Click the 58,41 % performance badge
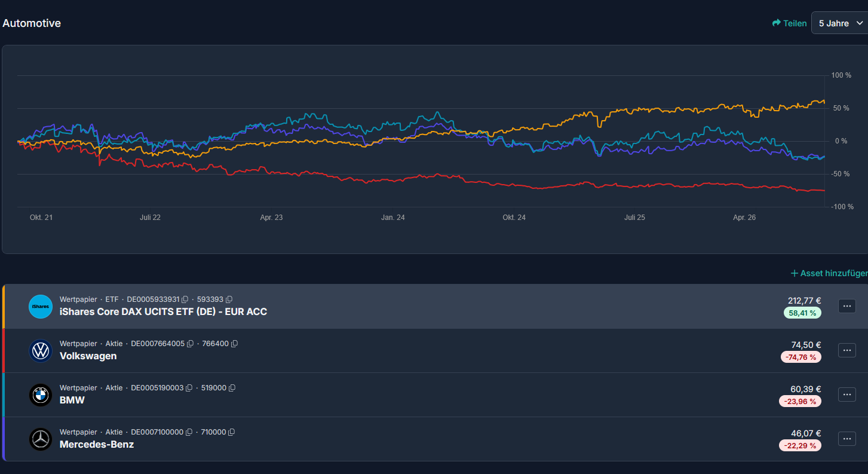 coord(802,313)
